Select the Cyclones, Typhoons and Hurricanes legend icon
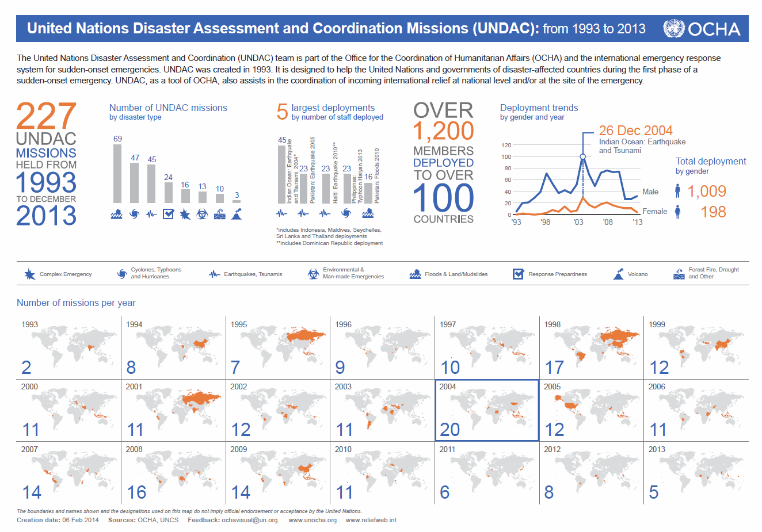The image size is (762, 532). (122, 274)
